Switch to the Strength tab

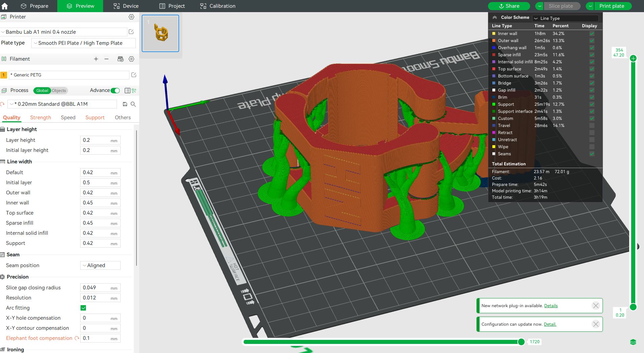[40, 118]
